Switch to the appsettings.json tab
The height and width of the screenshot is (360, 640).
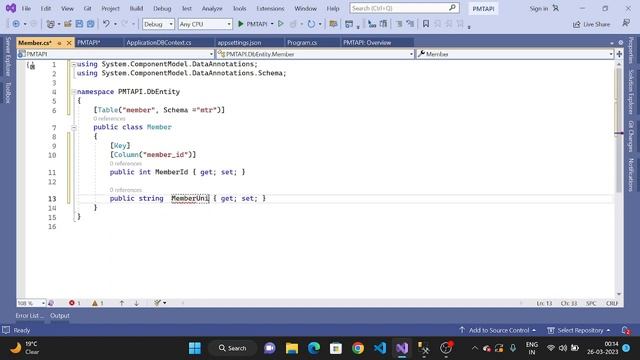coord(239,42)
